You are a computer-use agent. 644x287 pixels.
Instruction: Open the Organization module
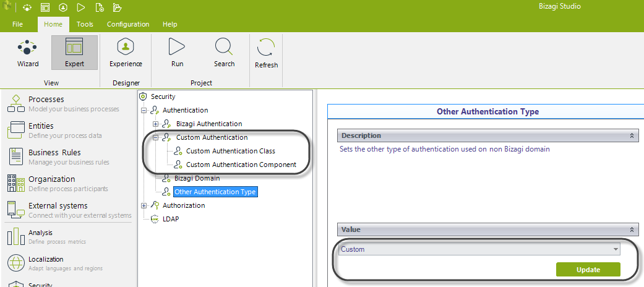click(x=68, y=184)
